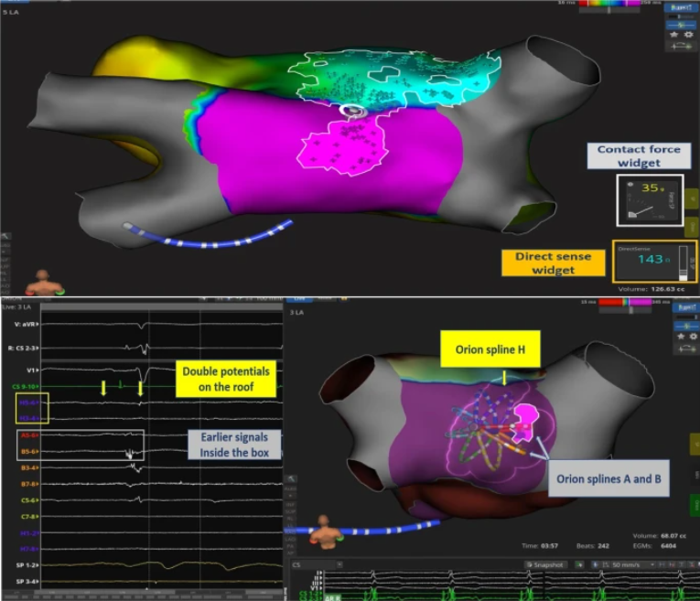The height and width of the screenshot is (601, 700).
Task: Adjust the slider under the upper color bar
Action: 608,10
